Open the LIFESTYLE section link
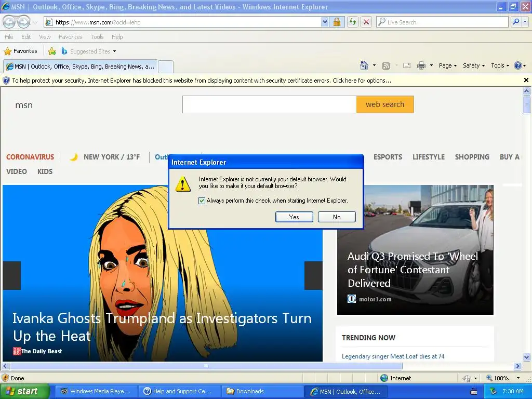532x399 pixels. pos(429,157)
